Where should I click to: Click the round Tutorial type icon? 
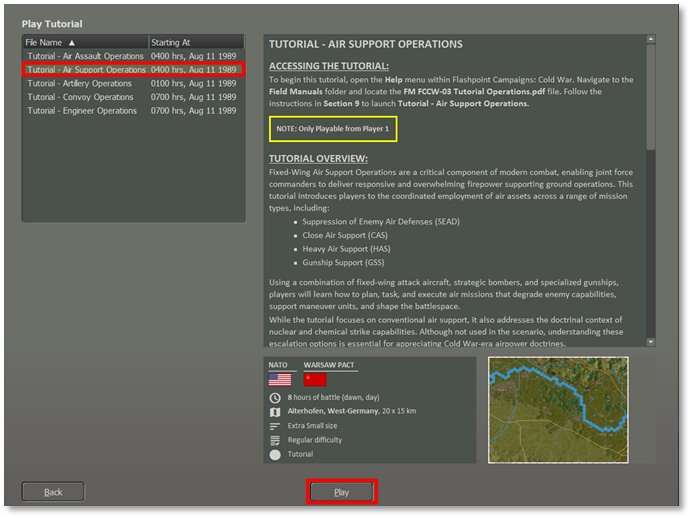[x=275, y=455]
